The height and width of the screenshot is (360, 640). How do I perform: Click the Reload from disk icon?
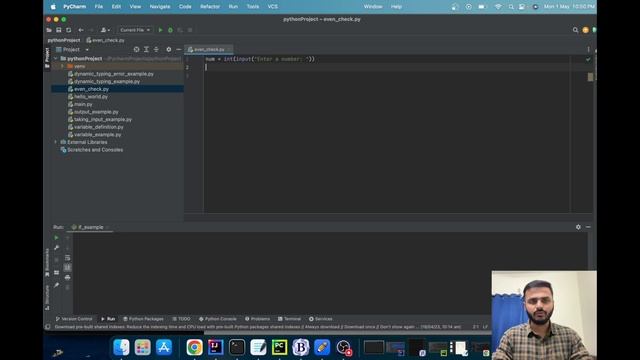[x=69, y=30]
